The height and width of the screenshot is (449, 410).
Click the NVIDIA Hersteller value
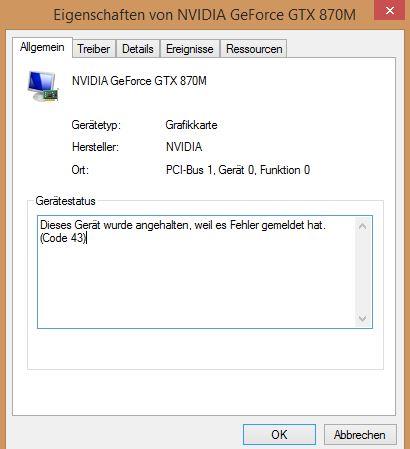coord(184,147)
